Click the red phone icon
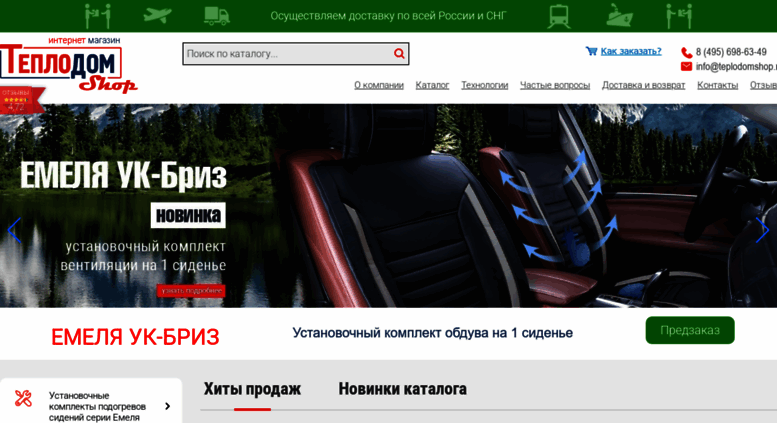The width and height of the screenshot is (777, 423). (x=686, y=53)
